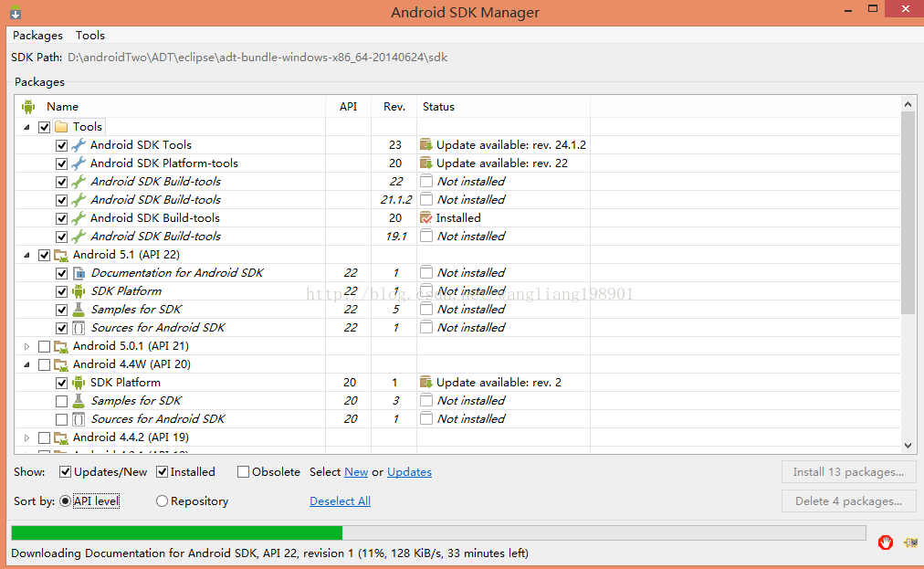Image resolution: width=924 pixels, height=569 pixels.
Task: Click the SDK Manager app icon in title bar
Action: (x=16, y=13)
